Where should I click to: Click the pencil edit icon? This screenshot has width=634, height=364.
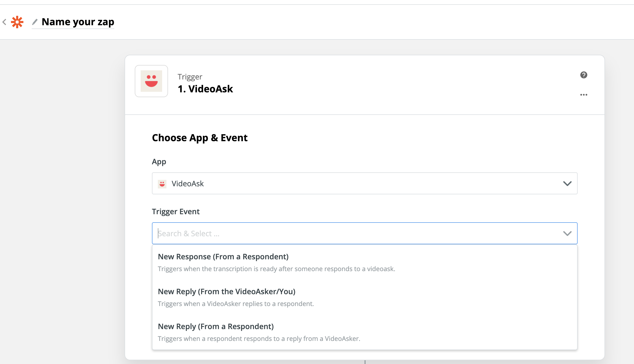point(35,22)
